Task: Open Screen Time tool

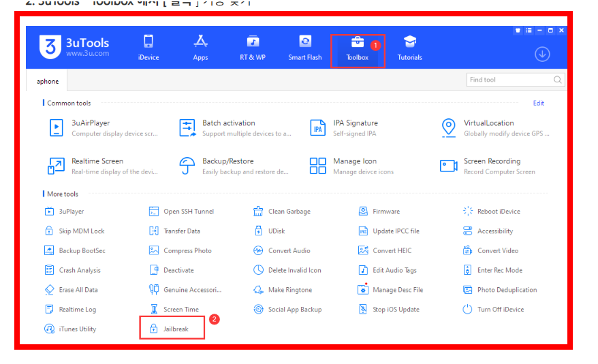Action: [174, 309]
